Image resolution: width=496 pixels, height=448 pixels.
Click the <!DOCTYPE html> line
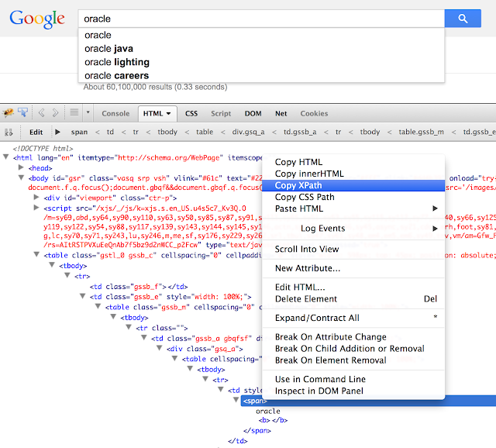[x=43, y=148]
